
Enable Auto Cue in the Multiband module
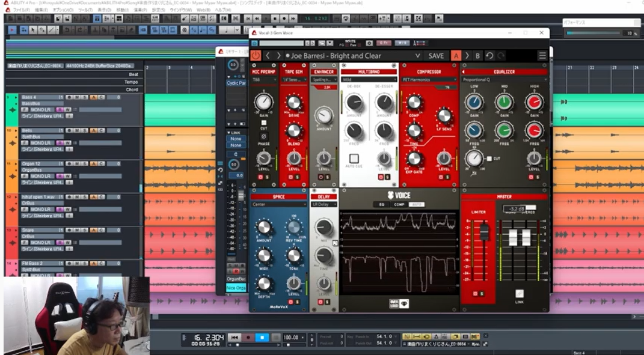pyautogui.click(x=354, y=159)
